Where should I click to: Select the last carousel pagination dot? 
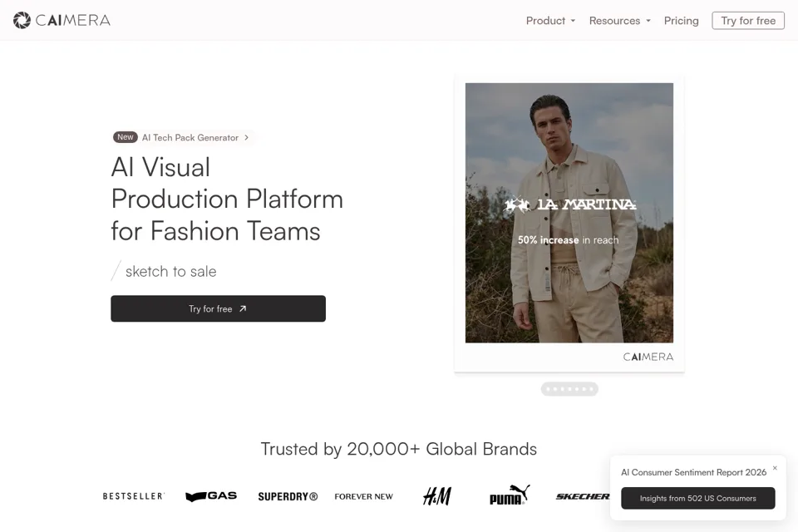click(x=591, y=389)
